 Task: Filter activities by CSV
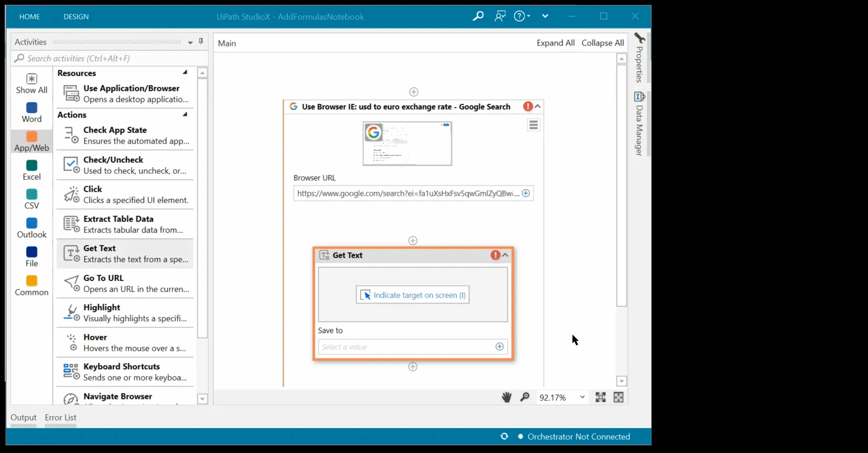[32, 199]
